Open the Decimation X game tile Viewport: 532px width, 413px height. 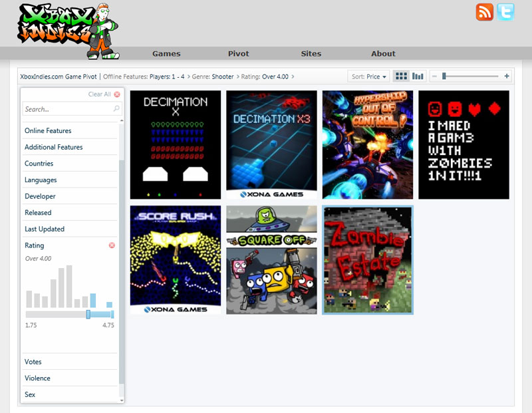click(176, 144)
